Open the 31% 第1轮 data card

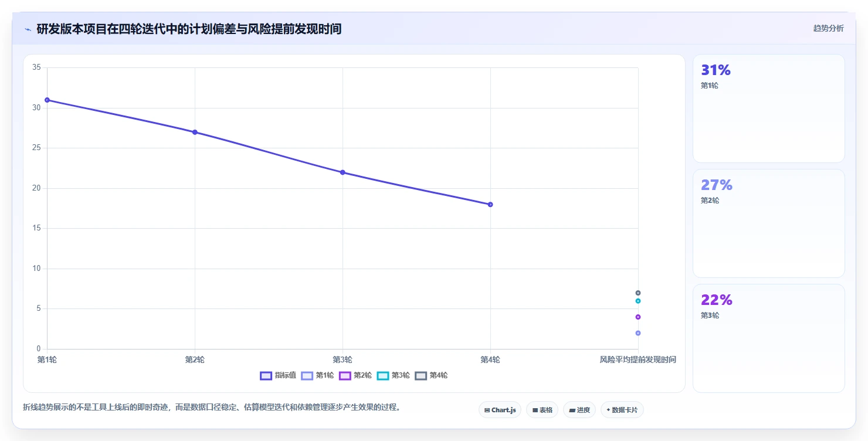769,108
